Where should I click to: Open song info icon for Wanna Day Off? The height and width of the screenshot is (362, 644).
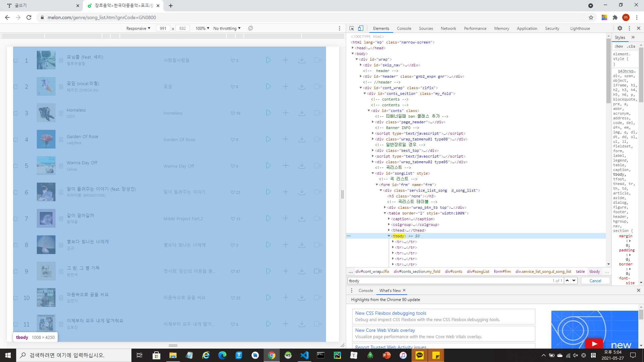pyautogui.click(x=61, y=166)
